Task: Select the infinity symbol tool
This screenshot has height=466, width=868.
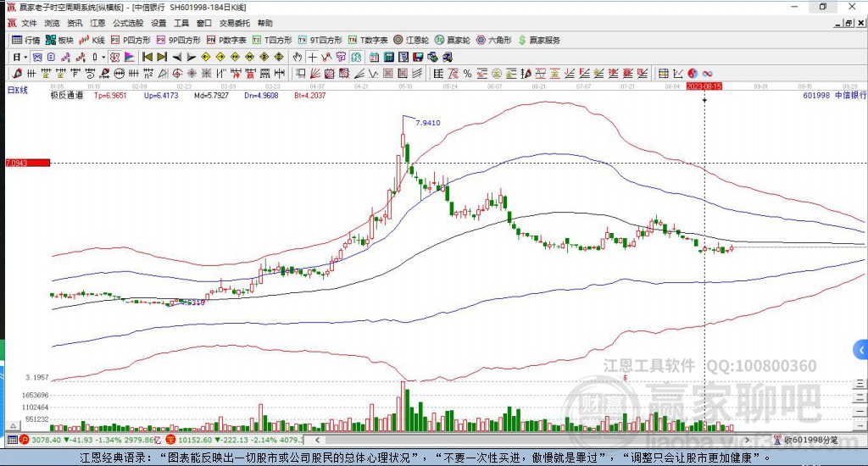Action: tap(707, 74)
